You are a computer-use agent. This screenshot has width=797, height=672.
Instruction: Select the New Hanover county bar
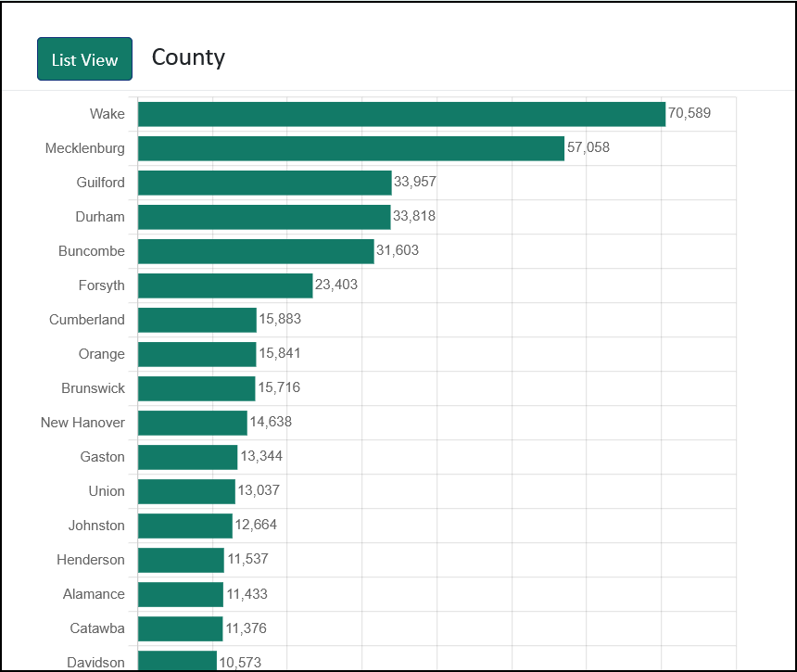pyautogui.click(x=193, y=423)
